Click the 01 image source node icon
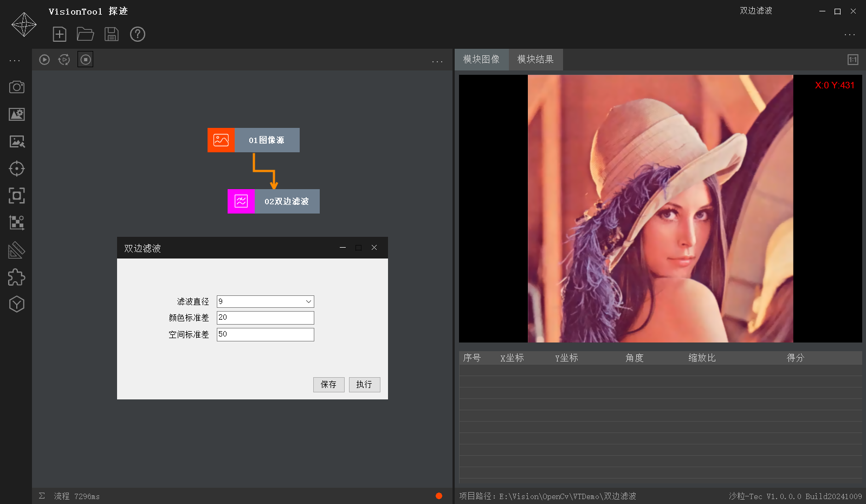 point(221,140)
